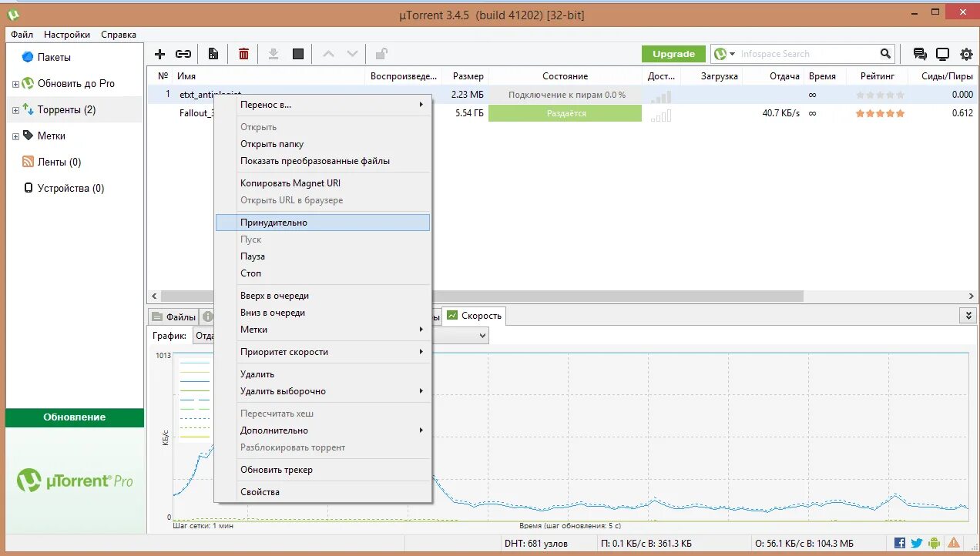Choose Вверх в очереди menu entry
980x556 pixels.
click(322, 296)
